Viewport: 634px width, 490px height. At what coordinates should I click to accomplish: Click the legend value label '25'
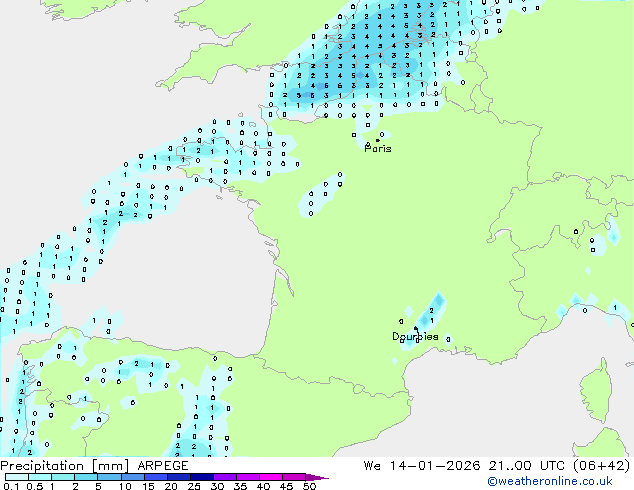(194, 486)
